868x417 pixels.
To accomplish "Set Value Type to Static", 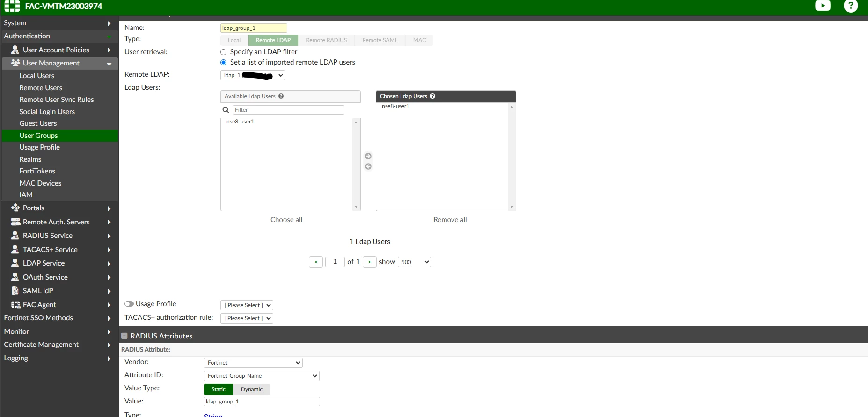I will click(219, 389).
